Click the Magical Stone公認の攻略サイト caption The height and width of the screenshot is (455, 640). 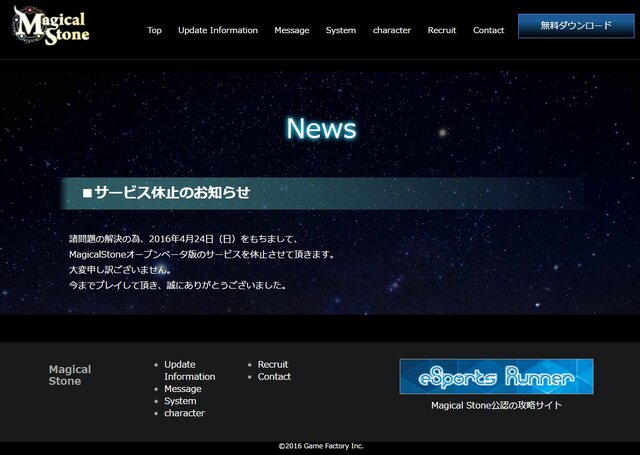(x=496, y=405)
